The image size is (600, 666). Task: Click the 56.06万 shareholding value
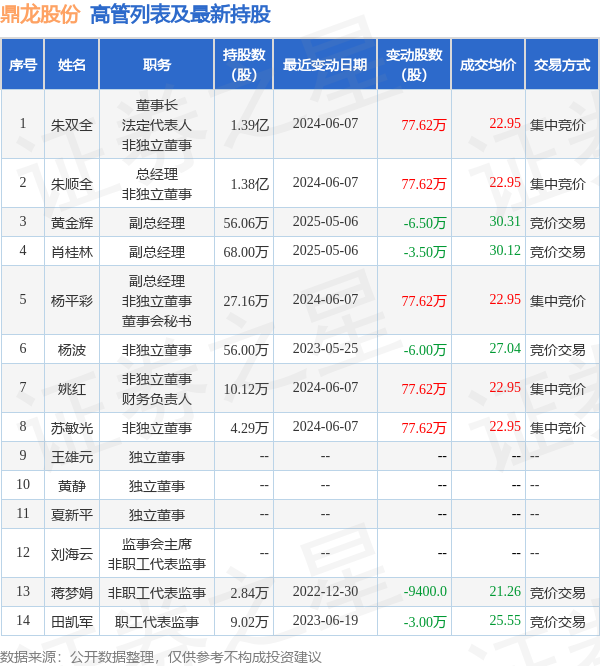[246, 223]
